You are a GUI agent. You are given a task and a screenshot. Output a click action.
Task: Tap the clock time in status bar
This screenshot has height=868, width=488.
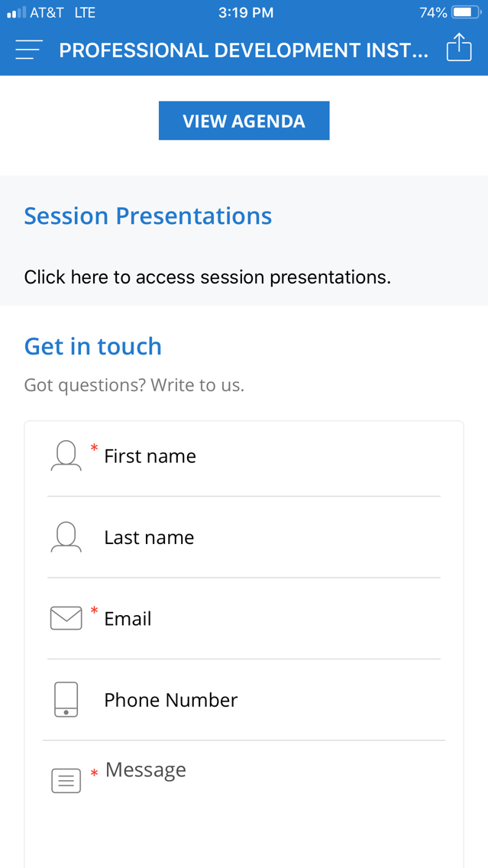point(246,13)
